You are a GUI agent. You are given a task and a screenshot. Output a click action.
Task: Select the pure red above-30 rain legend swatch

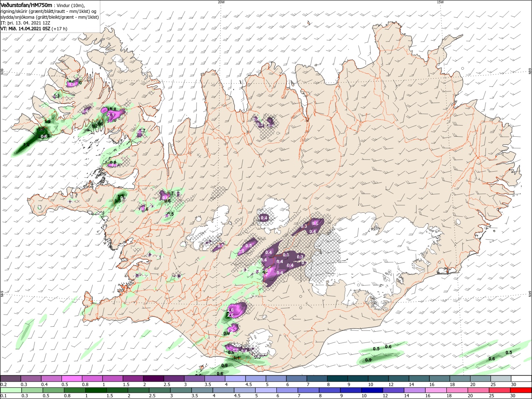click(x=520, y=390)
